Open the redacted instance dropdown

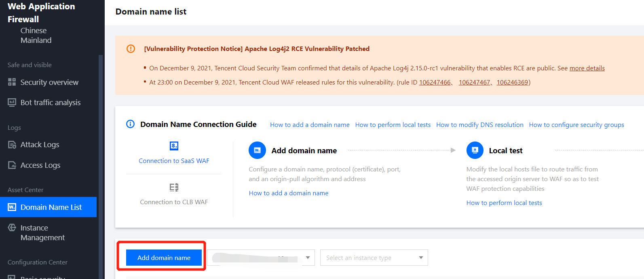click(x=261, y=258)
